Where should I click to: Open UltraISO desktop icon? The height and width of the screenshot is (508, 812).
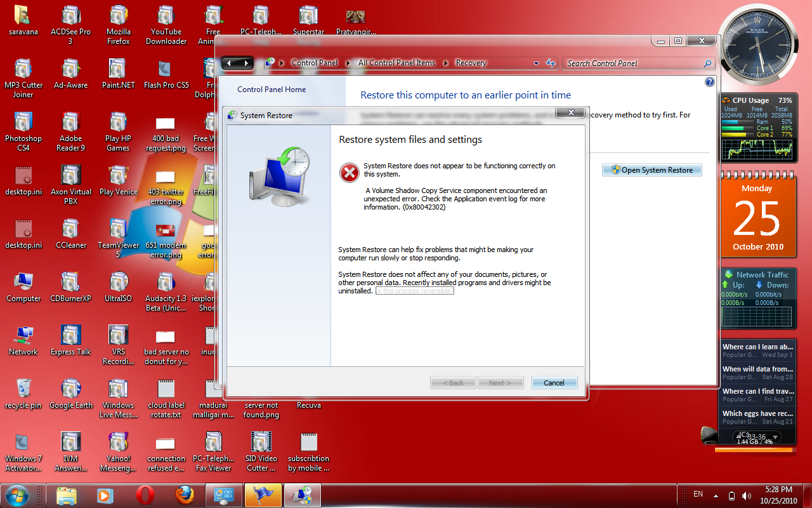click(118, 287)
